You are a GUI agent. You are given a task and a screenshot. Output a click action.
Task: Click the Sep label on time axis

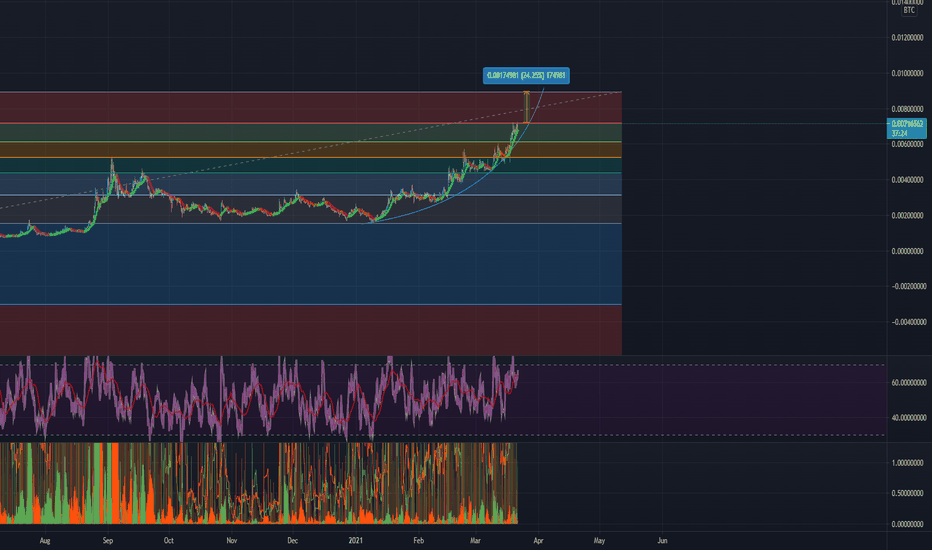coord(108,540)
